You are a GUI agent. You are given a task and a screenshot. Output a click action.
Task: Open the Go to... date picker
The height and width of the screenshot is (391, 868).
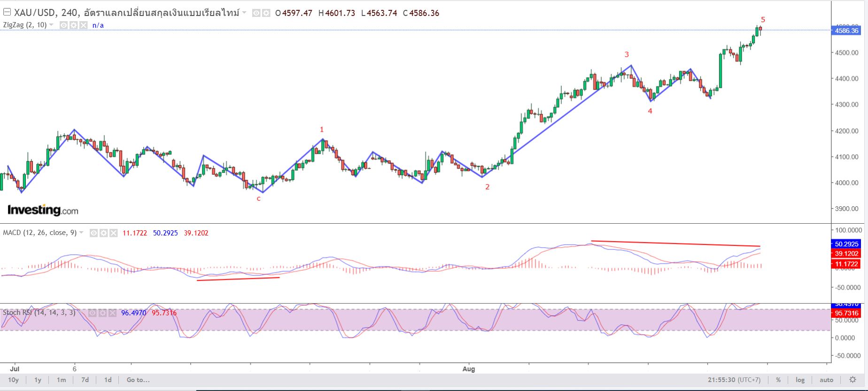pos(138,380)
